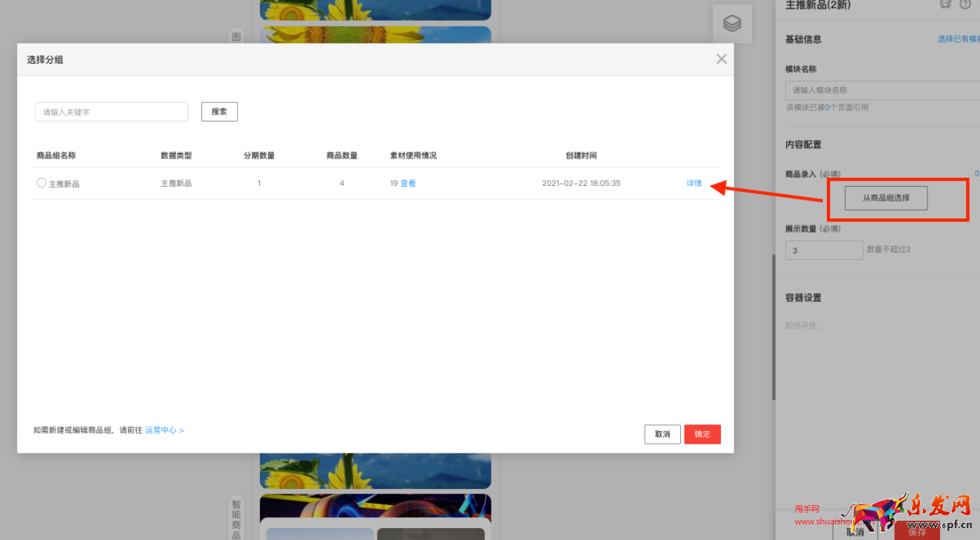Click the sunflower banner thumbnail below dialog
Viewport: 980px width, 540px height.
coord(375,470)
